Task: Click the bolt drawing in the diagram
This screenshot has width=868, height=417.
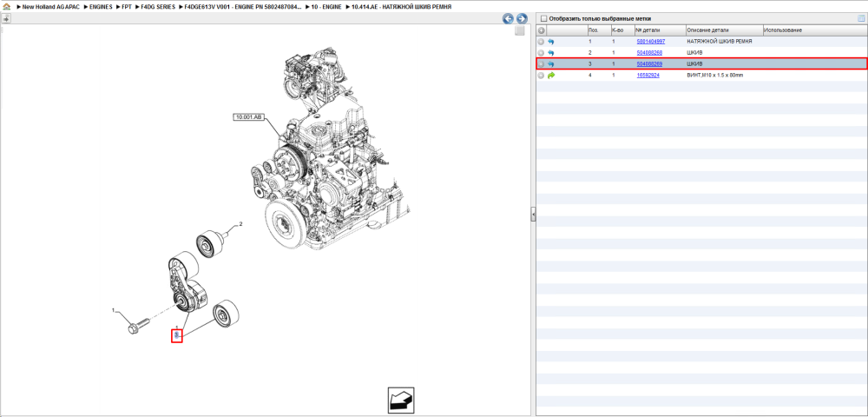Action: click(x=138, y=325)
